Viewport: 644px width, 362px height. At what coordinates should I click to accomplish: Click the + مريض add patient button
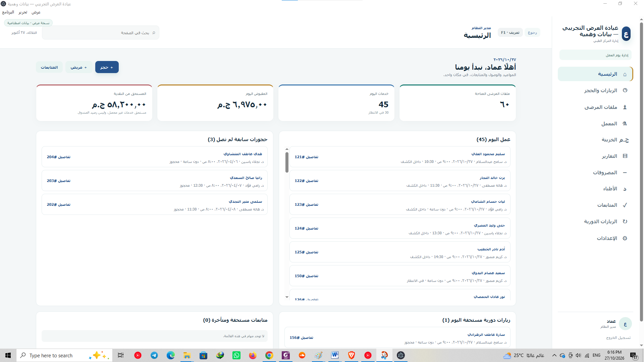[x=79, y=67]
